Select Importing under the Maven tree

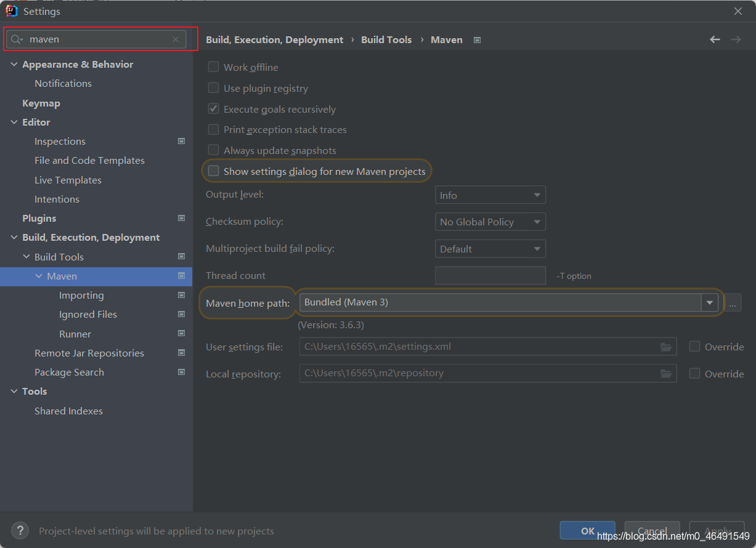click(x=81, y=296)
